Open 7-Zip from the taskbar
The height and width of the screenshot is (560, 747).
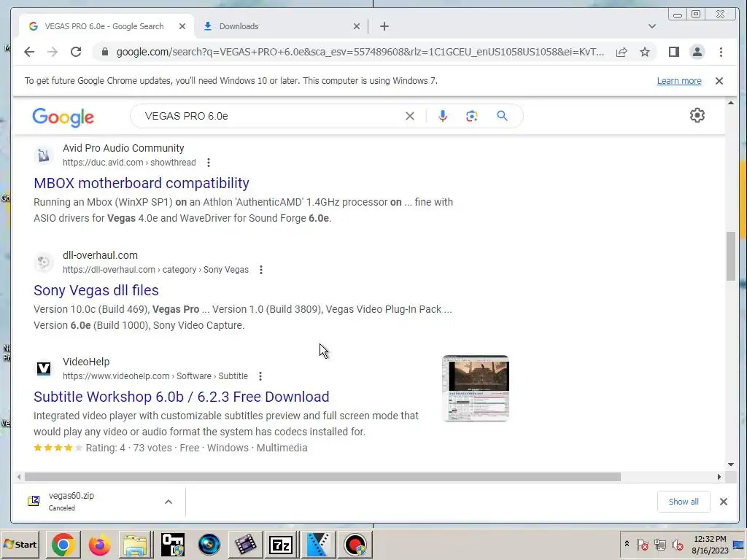[x=281, y=545]
